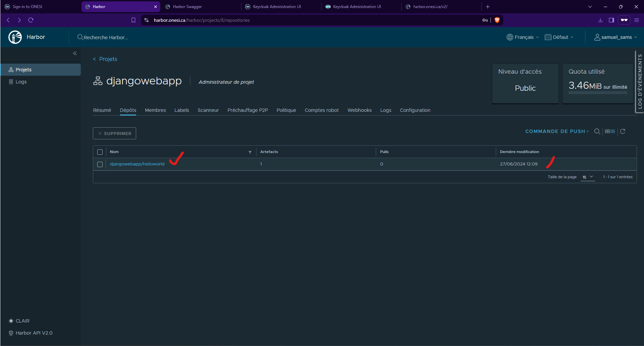644x346 pixels.
Task: Click the browser address bar URL
Action: (201, 20)
